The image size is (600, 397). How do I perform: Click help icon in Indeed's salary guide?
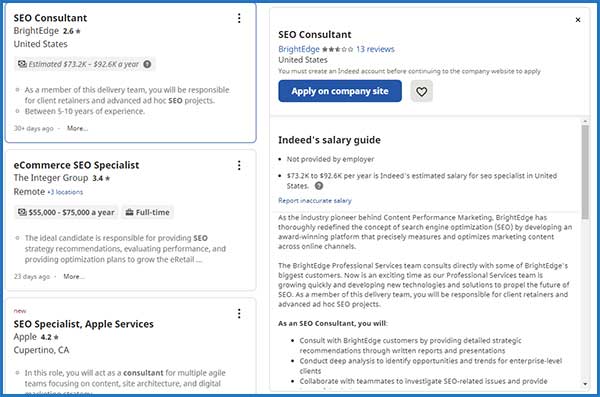319,186
